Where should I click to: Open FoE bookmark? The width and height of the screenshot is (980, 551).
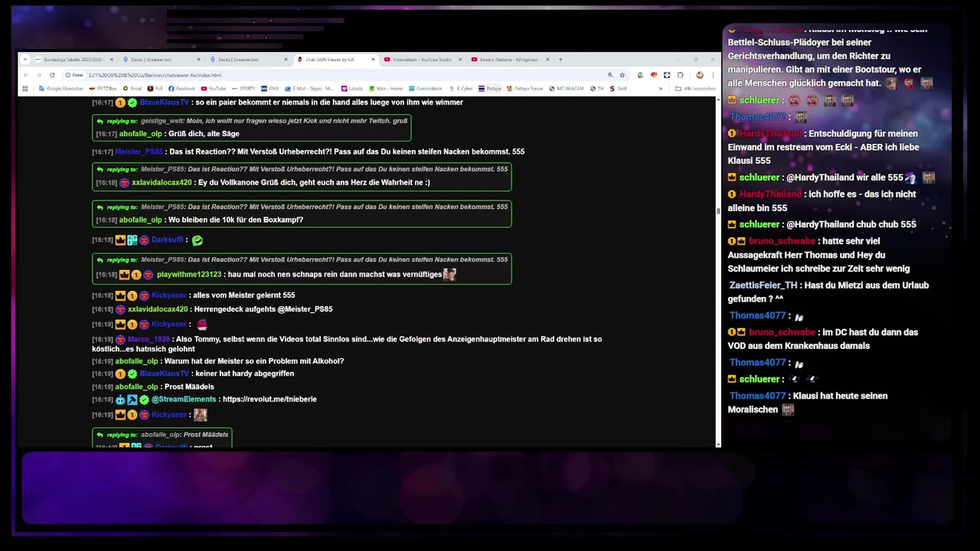[155, 89]
